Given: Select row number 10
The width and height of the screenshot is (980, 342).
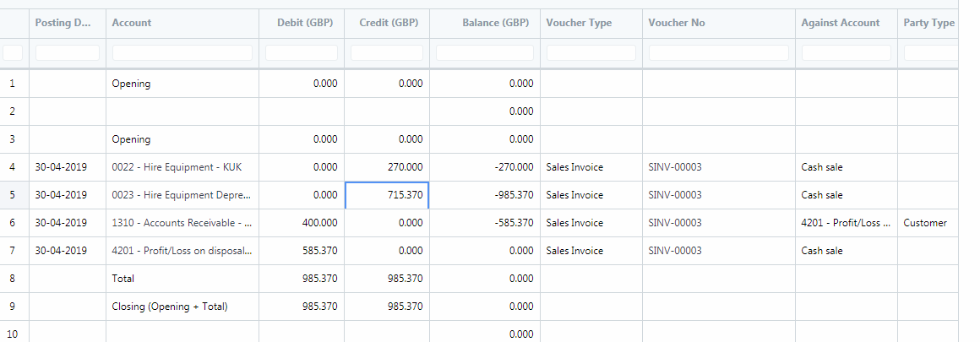Looking at the screenshot, I should click(x=14, y=332).
